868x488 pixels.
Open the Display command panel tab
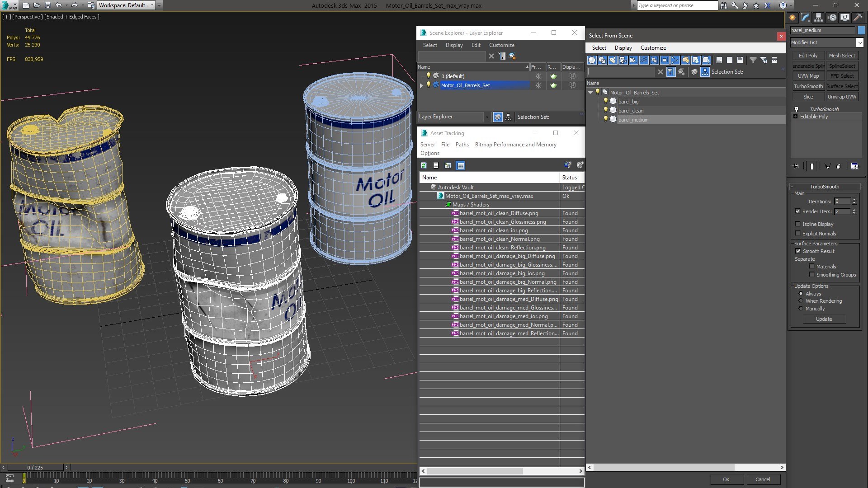pyautogui.click(x=845, y=18)
